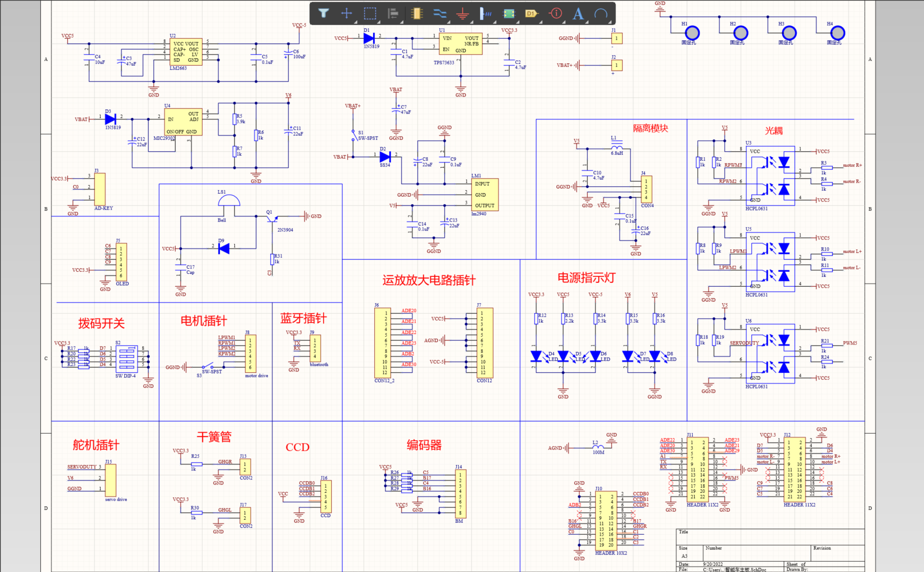The image size is (924, 572).
Task: Open the Place Part tool
Action: (x=416, y=13)
